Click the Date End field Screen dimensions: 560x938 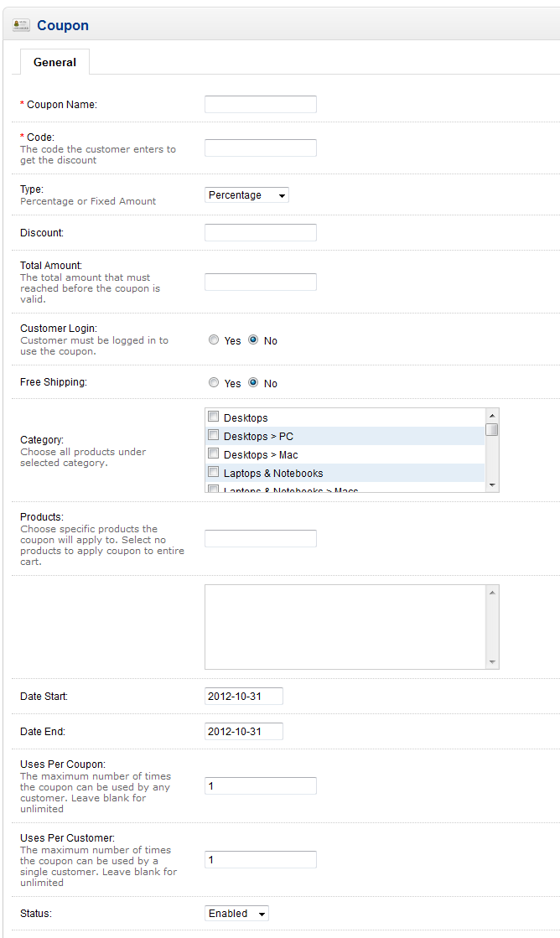point(243,732)
